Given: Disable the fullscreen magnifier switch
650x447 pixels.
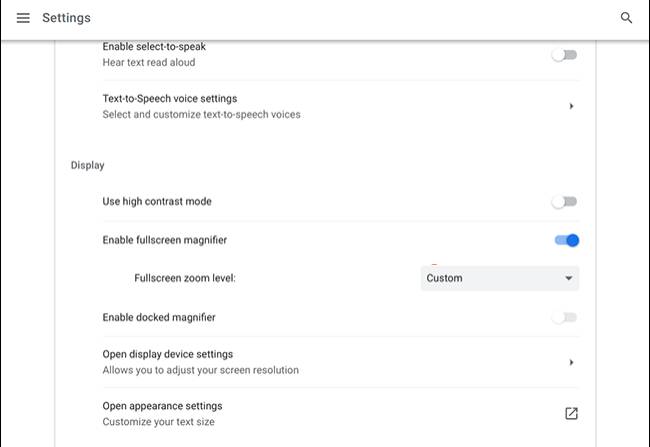Looking at the screenshot, I should pos(567,240).
